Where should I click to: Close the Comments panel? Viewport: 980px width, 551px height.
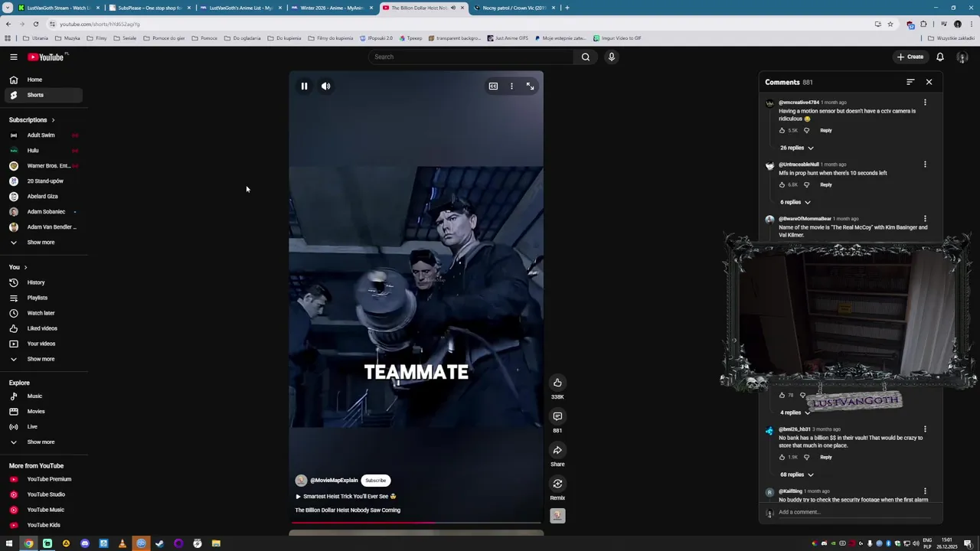929,82
